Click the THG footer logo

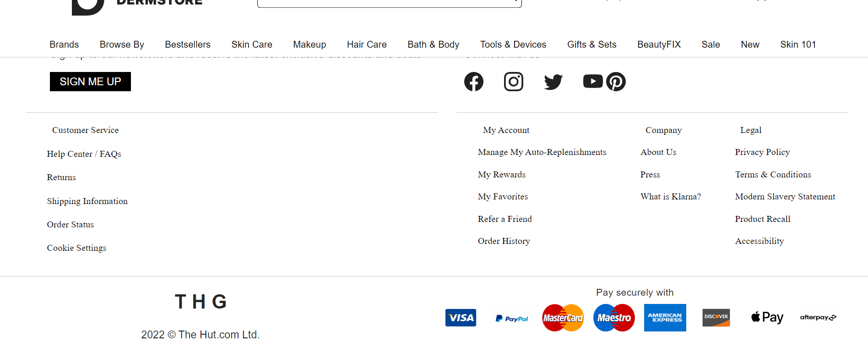pyautogui.click(x=201, y=302)
